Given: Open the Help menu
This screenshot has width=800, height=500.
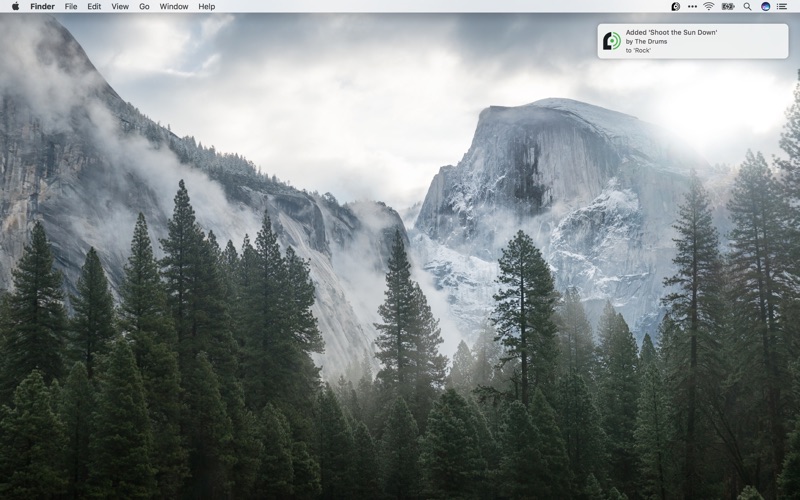Looking at the screenshot, I should 207,7.
